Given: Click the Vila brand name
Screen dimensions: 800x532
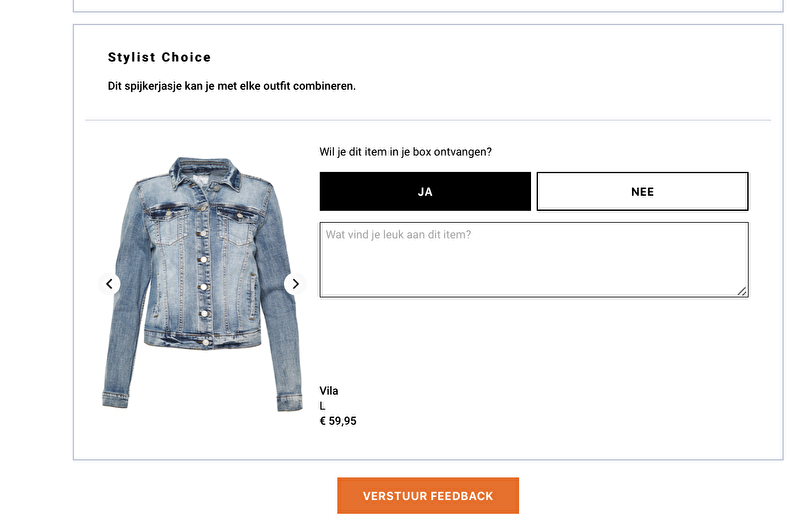Looking at the screenshot, I should pos(329,391).
